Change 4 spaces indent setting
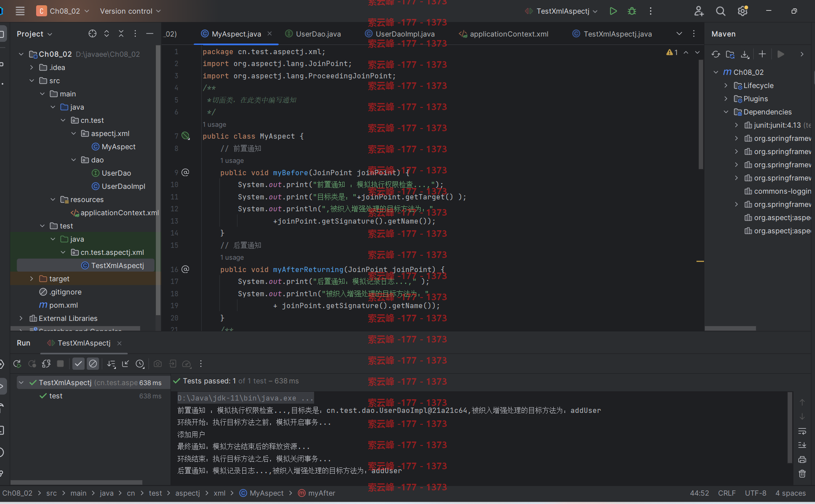The height and width of the screenshot is (504, 815). tap(790, 493)
